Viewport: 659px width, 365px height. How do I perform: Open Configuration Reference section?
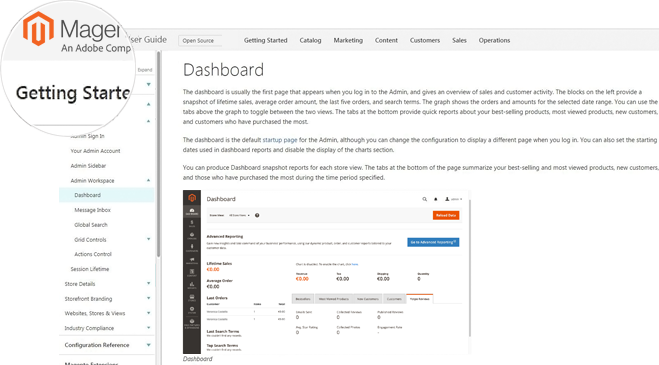[97, 345]
